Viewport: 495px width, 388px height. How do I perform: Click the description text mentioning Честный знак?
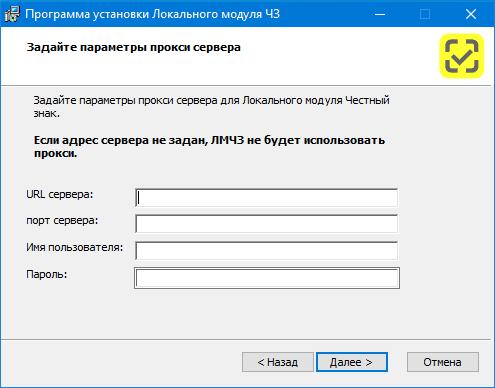(x=211, y=107)
